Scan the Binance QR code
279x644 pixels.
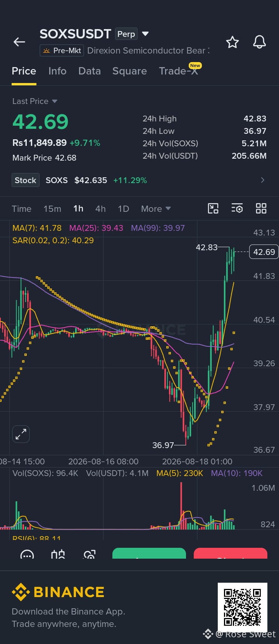(x=243, y=608)
